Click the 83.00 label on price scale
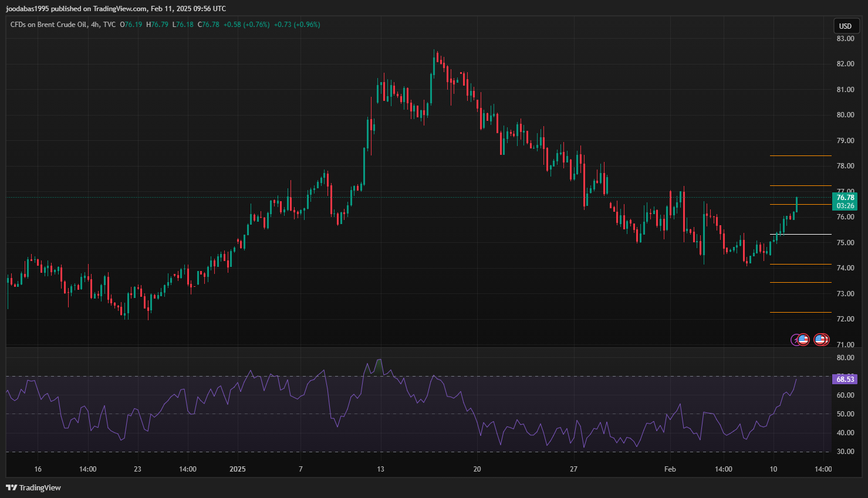The image size is (868, 498). (x=845, y=39)
